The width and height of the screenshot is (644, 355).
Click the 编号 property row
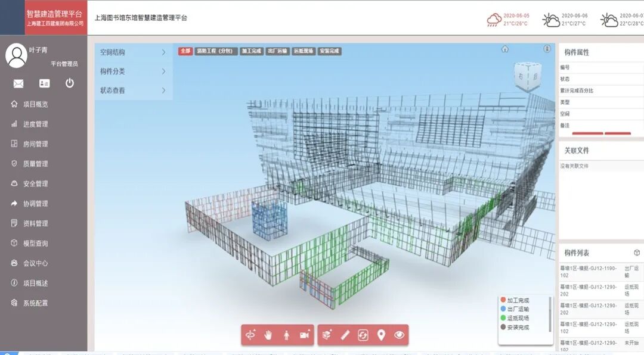tap(601, 67)
